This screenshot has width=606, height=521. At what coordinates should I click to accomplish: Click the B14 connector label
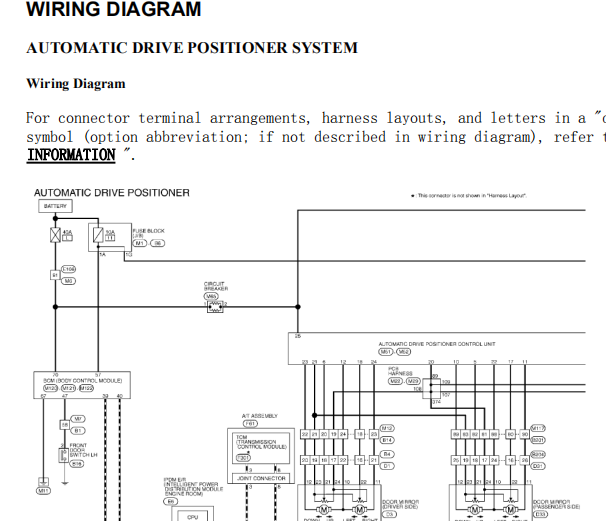point(387,440)
